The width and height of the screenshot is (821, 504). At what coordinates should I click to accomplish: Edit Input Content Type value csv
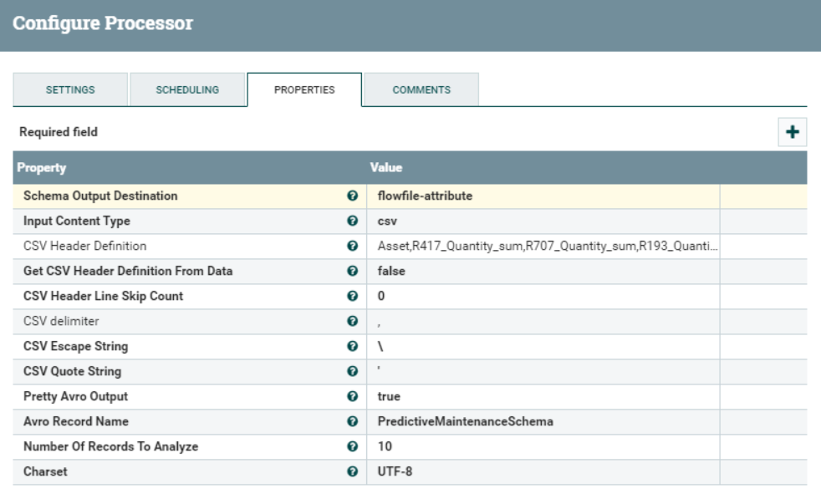pyautogui.click(x=543, y=221)
